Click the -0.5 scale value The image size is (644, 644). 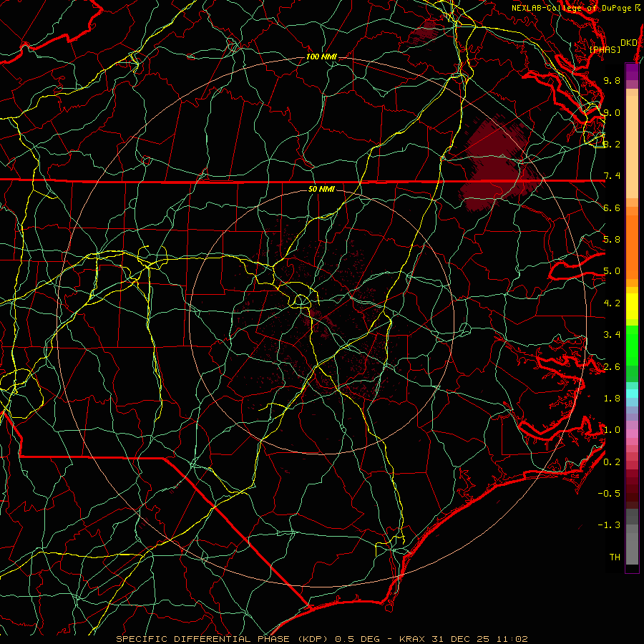pyautogui.click(x=609, y=494)
